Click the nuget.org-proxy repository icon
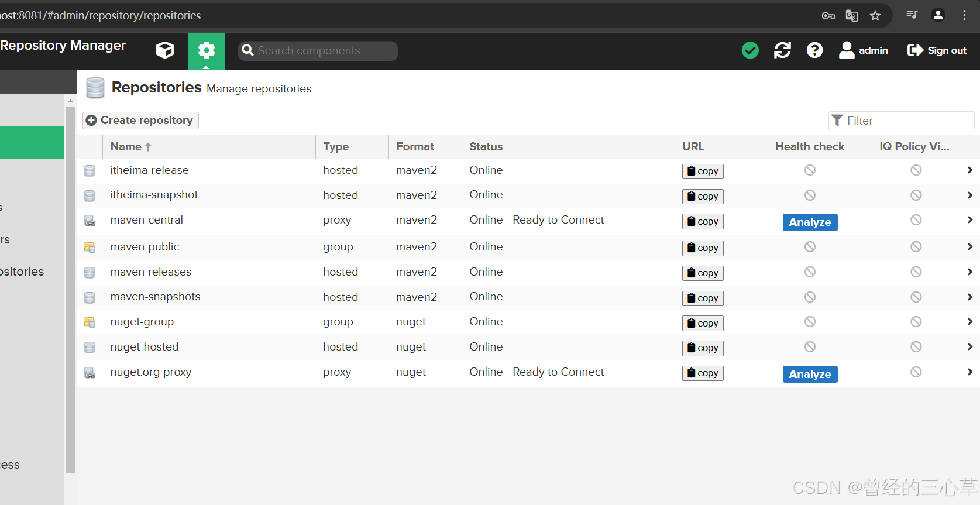The height and width of the screenshot is (505, 980). point(90,373)
